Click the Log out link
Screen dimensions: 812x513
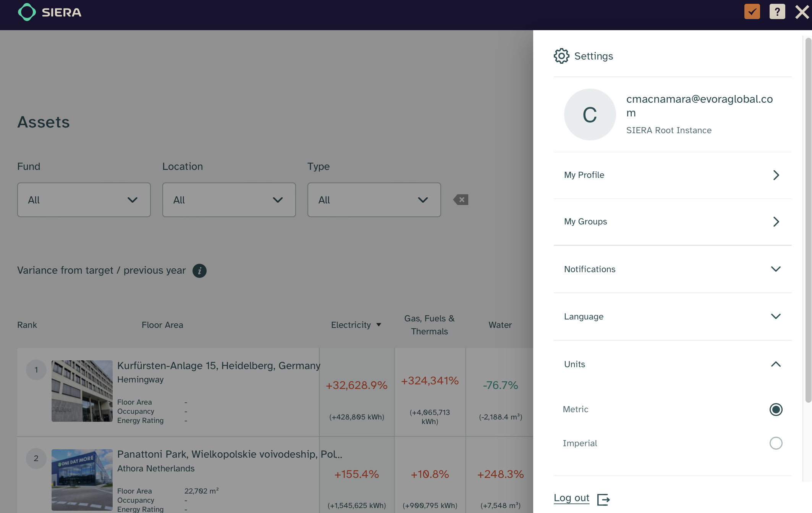[571, 498]
